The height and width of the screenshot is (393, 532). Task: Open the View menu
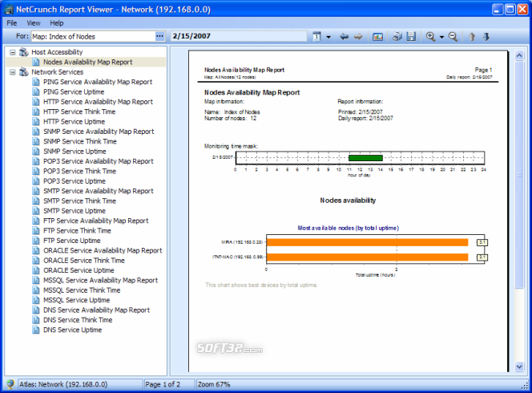[34, 23]
